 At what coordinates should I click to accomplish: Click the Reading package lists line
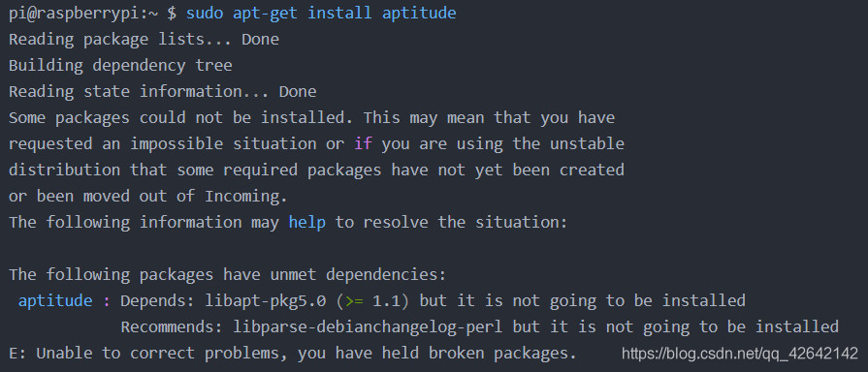pos(144,40)
